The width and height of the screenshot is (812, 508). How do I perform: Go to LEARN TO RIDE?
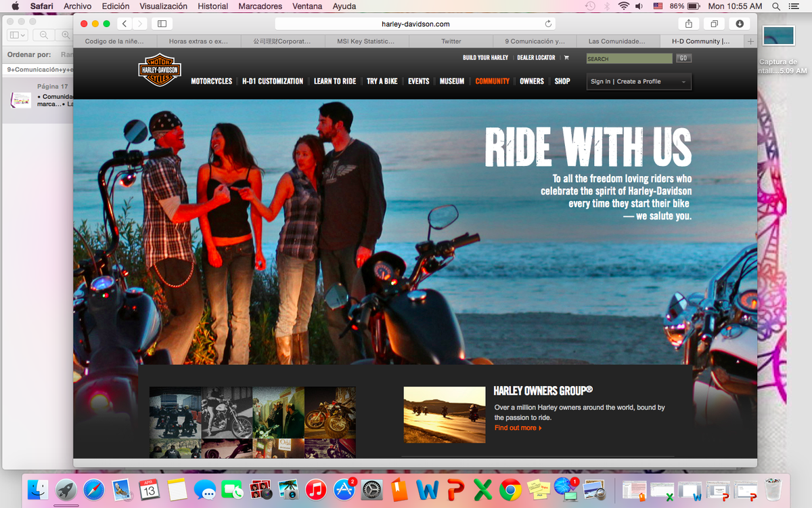(335, 81)
